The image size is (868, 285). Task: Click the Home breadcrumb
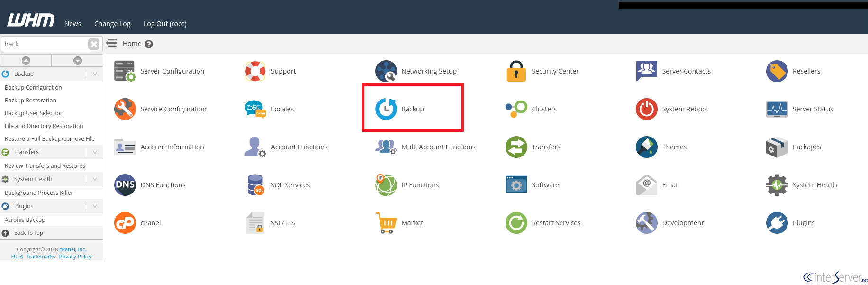[x=132, y=44]
